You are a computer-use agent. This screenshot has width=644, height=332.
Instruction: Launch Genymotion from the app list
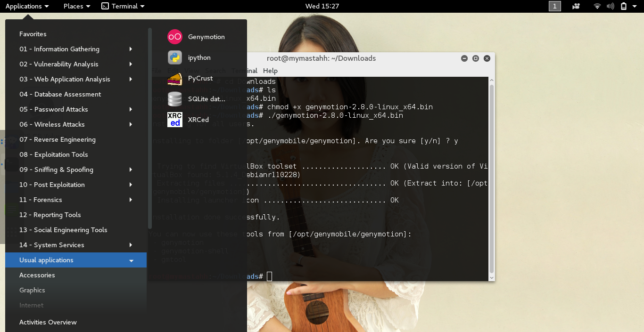[197, 37]
